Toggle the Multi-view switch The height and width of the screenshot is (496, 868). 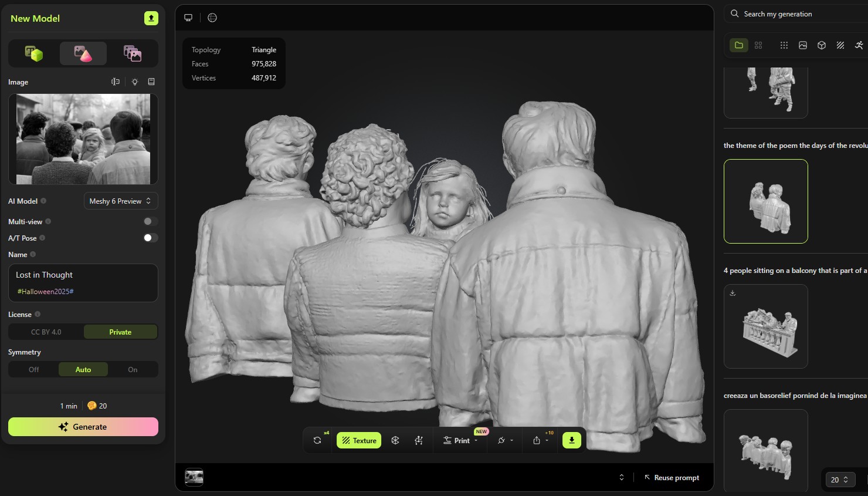[150, 221]
